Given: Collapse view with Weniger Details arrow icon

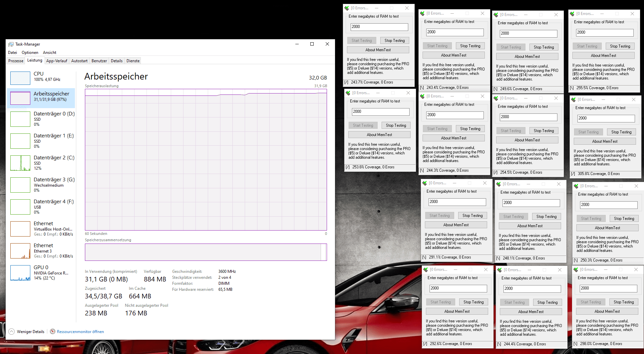Looking at the screenshot, I should 12,331.
